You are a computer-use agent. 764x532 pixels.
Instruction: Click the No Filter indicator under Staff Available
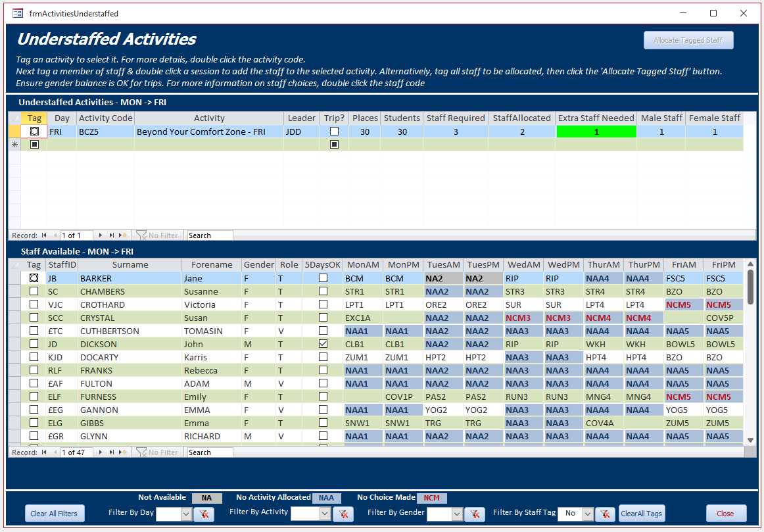pos(157,452)
